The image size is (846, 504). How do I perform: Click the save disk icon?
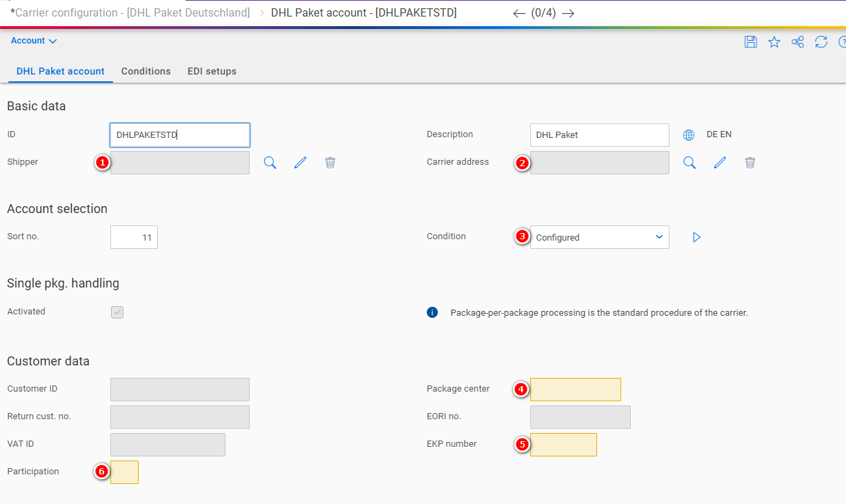[751, 42]
